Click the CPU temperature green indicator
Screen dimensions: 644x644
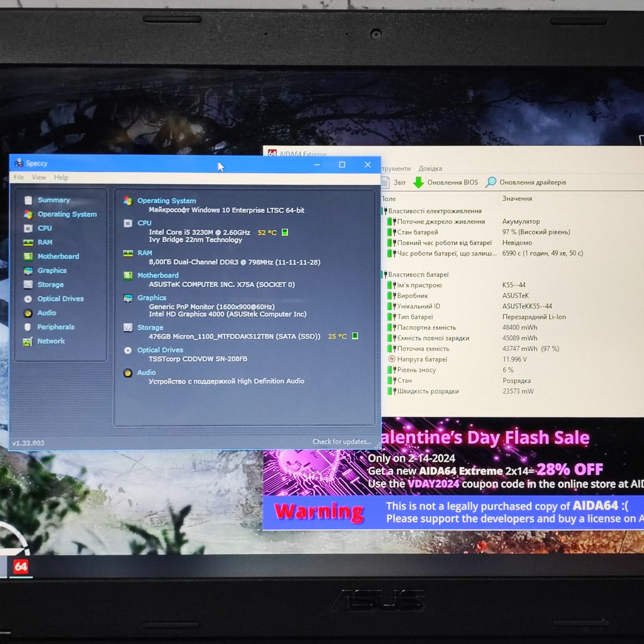(x=285, y=232)
